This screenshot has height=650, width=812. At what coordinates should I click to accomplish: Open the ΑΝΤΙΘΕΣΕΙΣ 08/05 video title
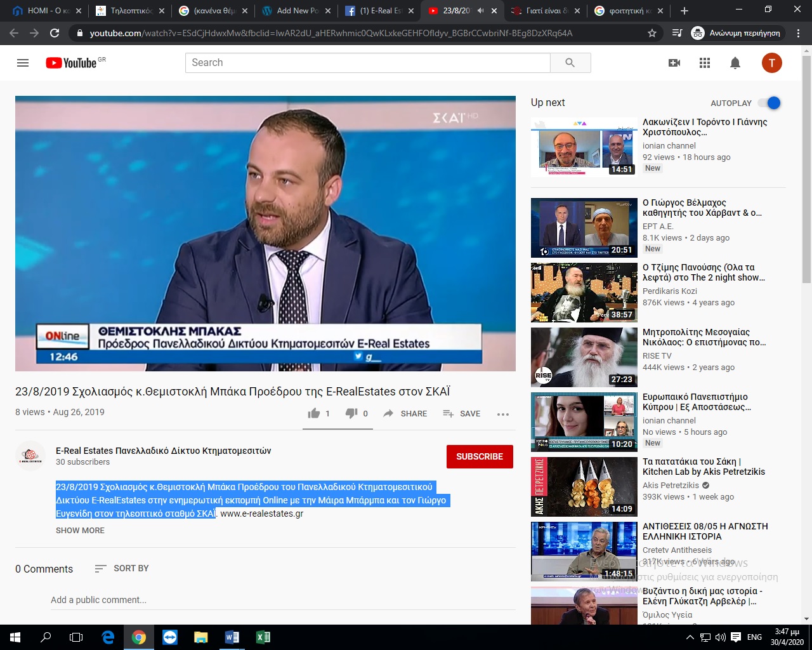705,531
